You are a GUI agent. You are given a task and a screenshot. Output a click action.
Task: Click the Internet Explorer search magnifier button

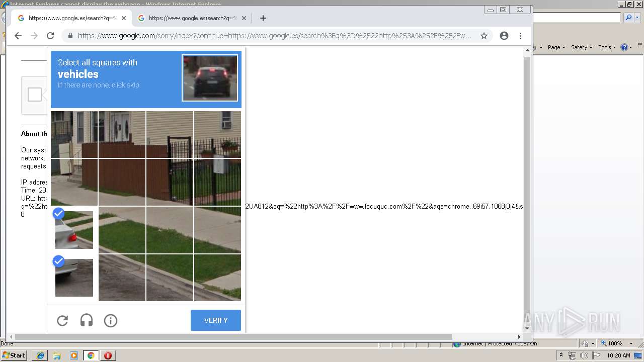click(x=628, y=18)
